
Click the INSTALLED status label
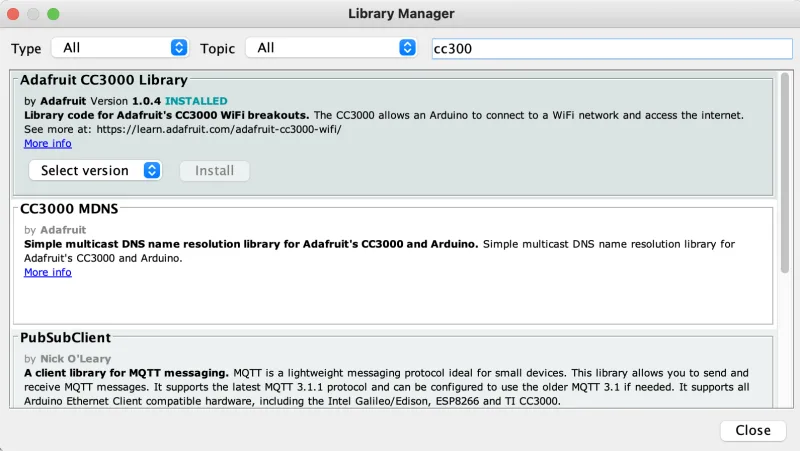tap(196, 101)
